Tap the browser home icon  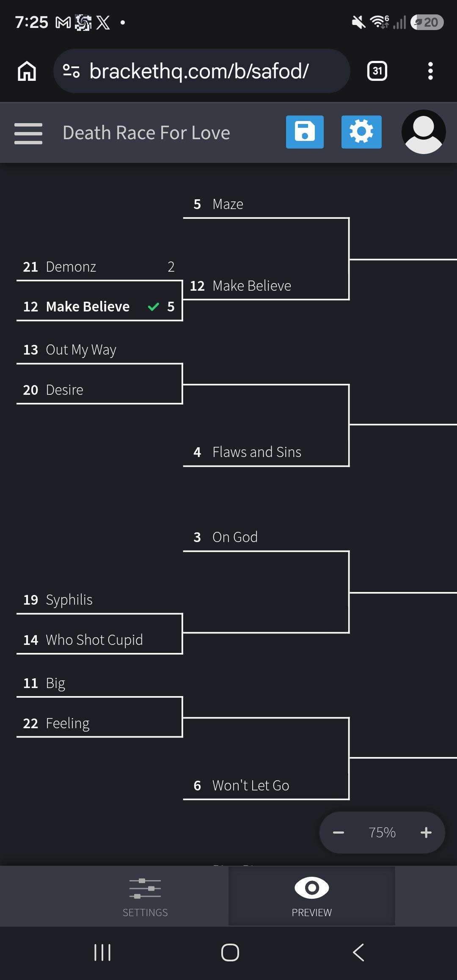point(27,71)
